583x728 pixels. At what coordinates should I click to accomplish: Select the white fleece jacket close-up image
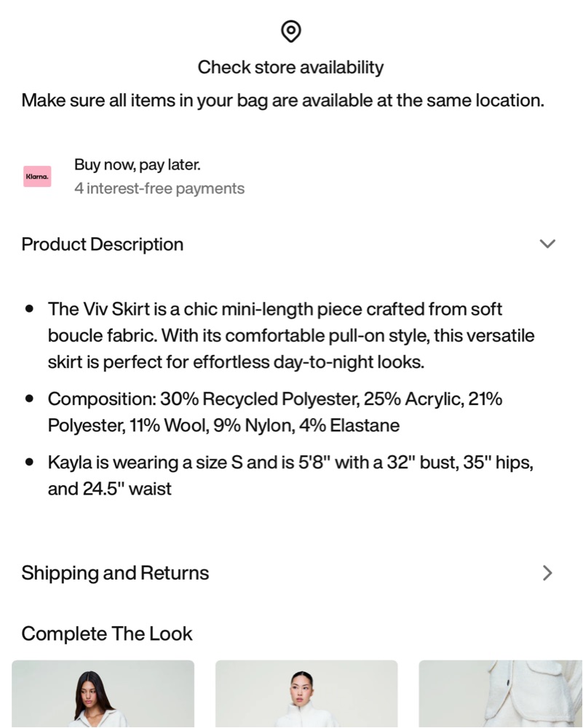(x=501, y=694)
